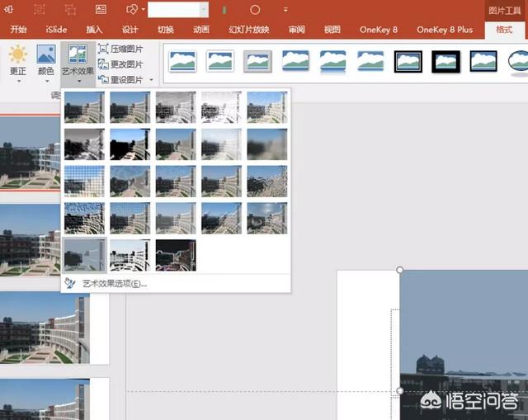The image size is (528, 420).
Task: Select first picture style in gallery
Action: click(182, 61)
